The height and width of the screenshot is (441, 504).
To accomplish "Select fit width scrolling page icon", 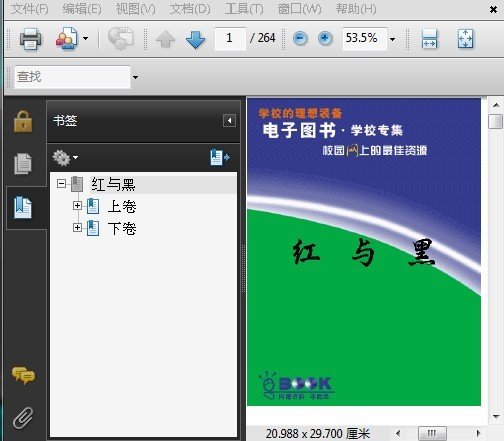I will point(429,39).
